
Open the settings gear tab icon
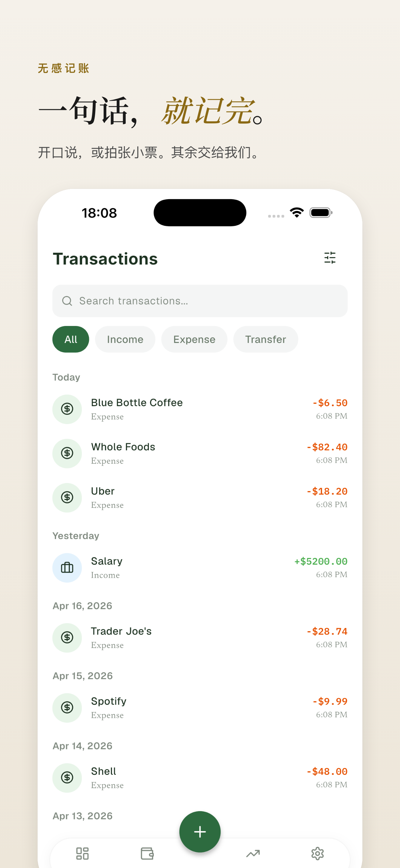click(317, 853)
